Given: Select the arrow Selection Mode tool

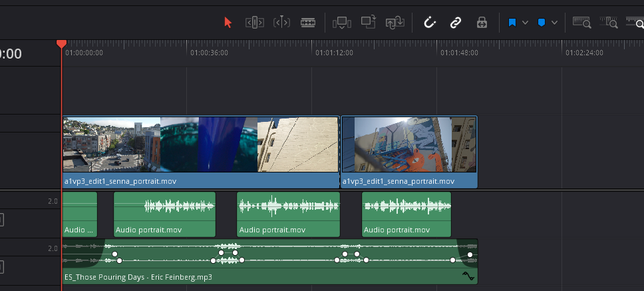Looking at the screenshot, I should click(x=228, y=23).
